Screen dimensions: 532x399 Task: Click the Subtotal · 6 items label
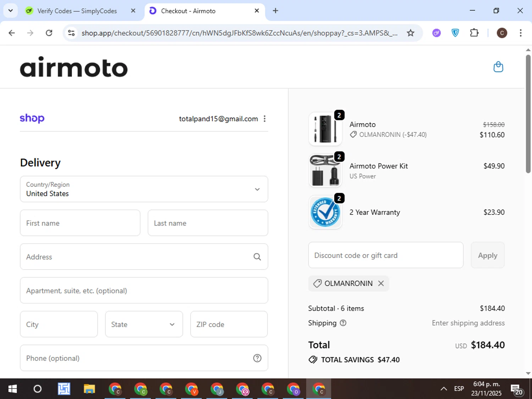coord(336,308)
